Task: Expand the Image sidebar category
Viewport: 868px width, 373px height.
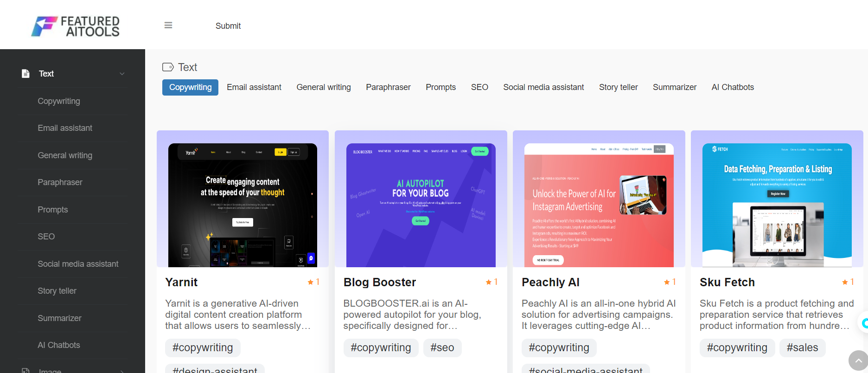Action: click(x=73, y=370)
